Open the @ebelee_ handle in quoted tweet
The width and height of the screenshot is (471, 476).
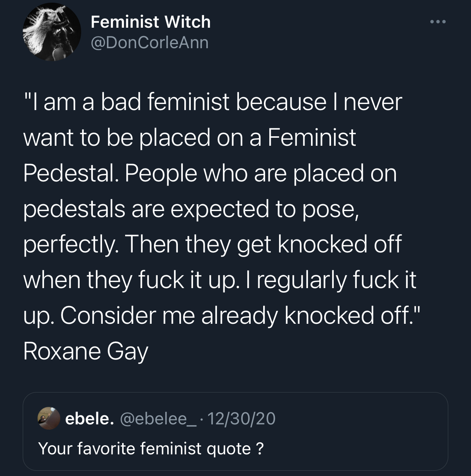[159, 418]
